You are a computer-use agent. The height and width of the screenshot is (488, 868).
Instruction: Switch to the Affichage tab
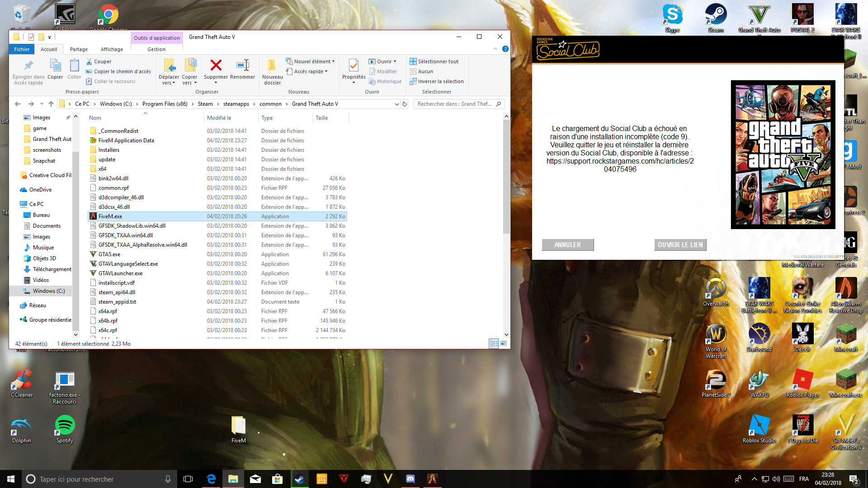point(112,49)
